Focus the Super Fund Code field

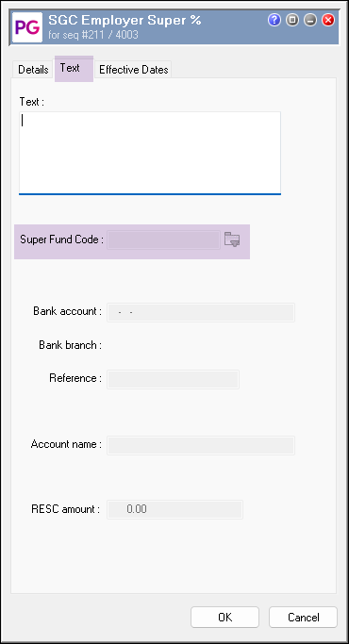tap(163, 239)
